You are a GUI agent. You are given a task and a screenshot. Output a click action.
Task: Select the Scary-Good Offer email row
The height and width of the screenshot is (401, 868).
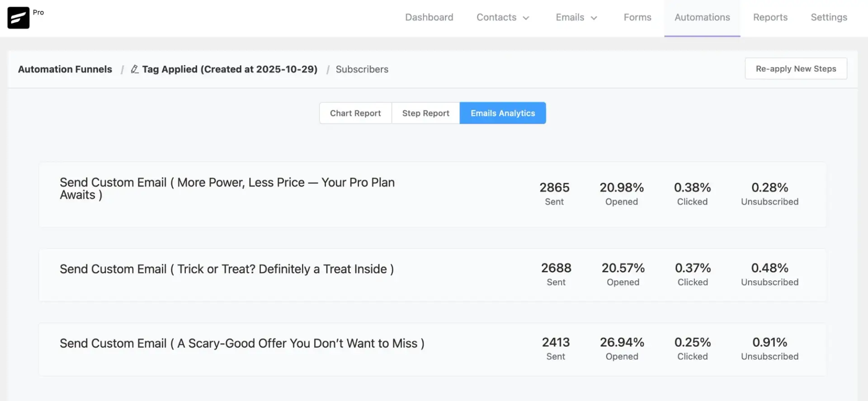click(242, 344)
